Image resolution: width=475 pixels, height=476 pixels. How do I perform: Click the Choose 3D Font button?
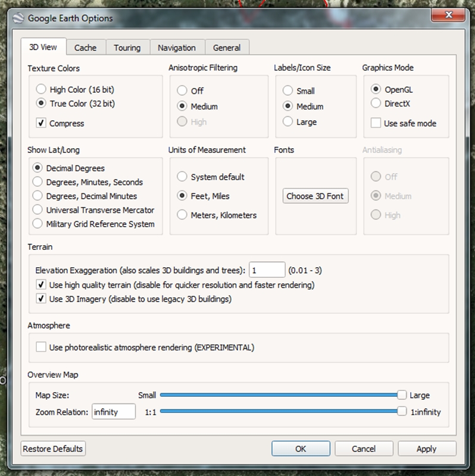(315, 196)
